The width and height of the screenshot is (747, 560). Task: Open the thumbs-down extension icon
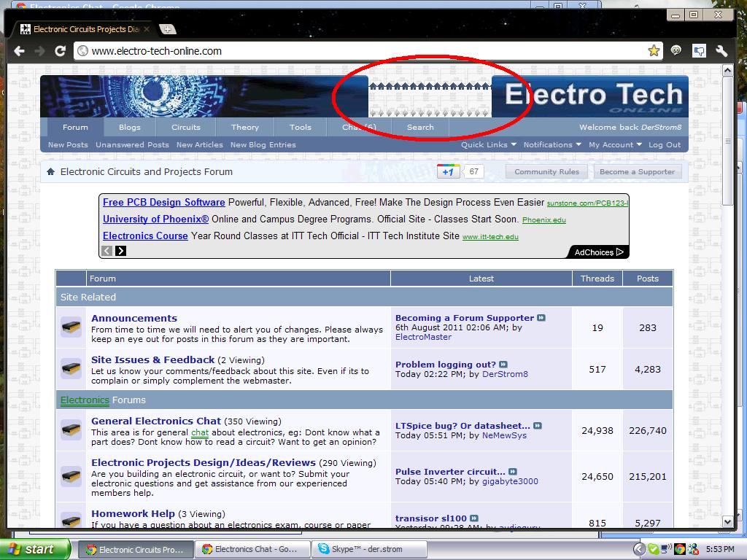click(699, 50)
